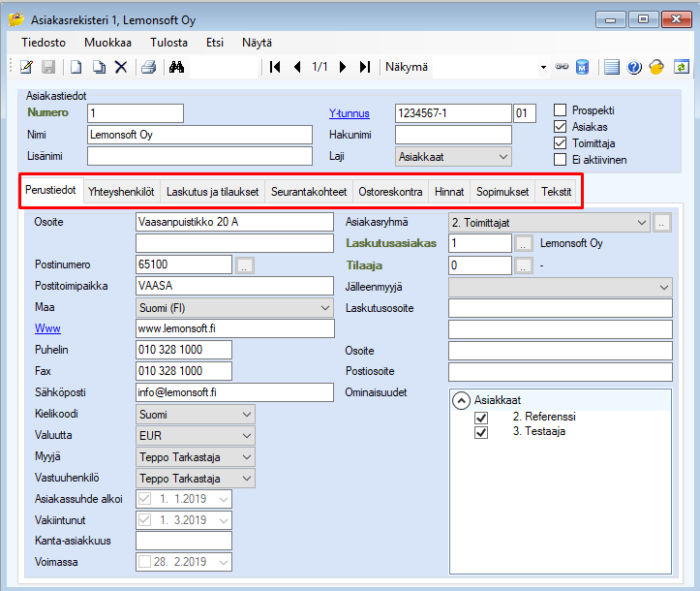
Task: Enable the Voimassa date checkbox
Action: click(x=144, y=562)
